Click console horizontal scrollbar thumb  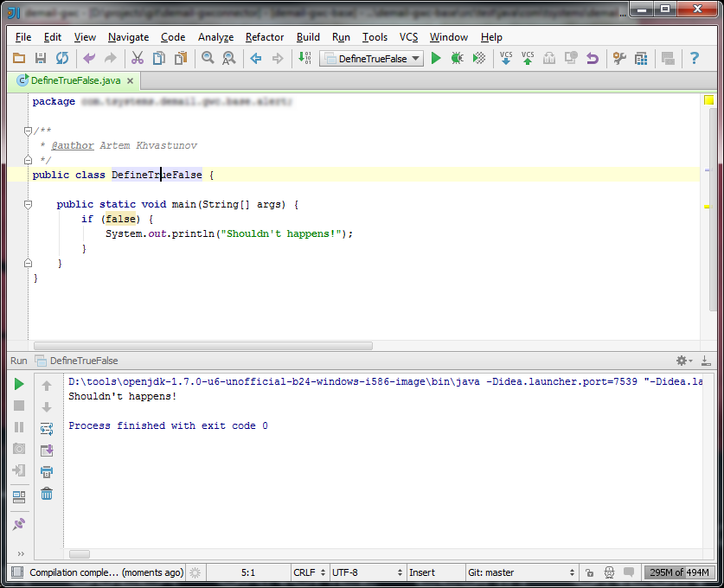point(80,554)
